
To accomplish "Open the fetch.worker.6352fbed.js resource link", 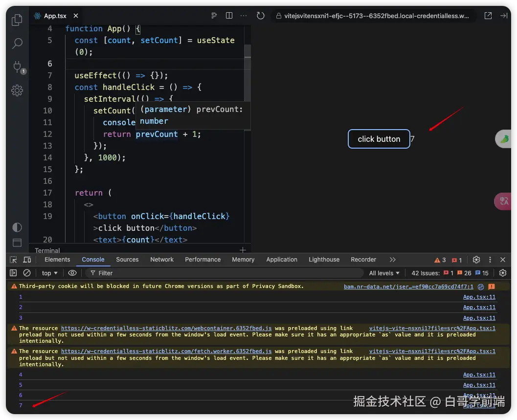I will 166,351.
